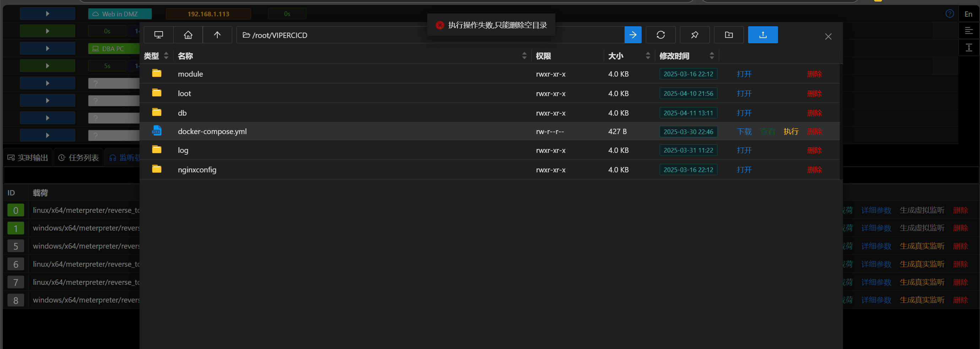This screenshot has height=349, width=980.
Task: Select the nginxconfig folder name
Action: pyautogui.click(x=197, y=170)
